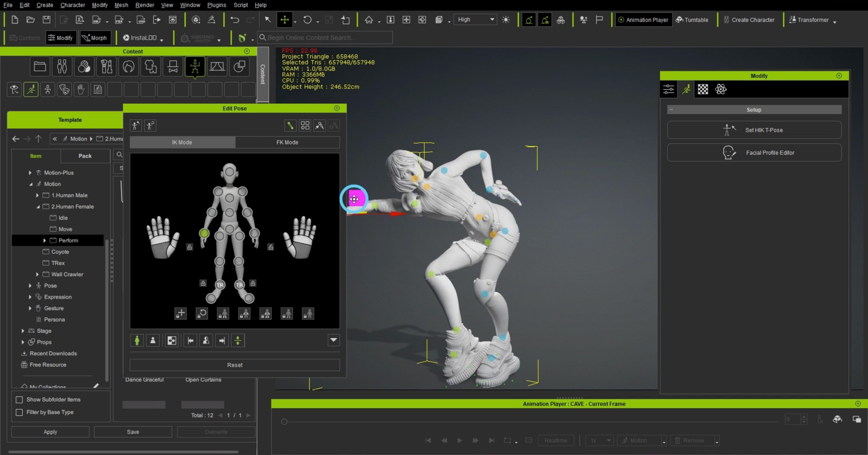Open the High quality dropdown

[475, 20]
